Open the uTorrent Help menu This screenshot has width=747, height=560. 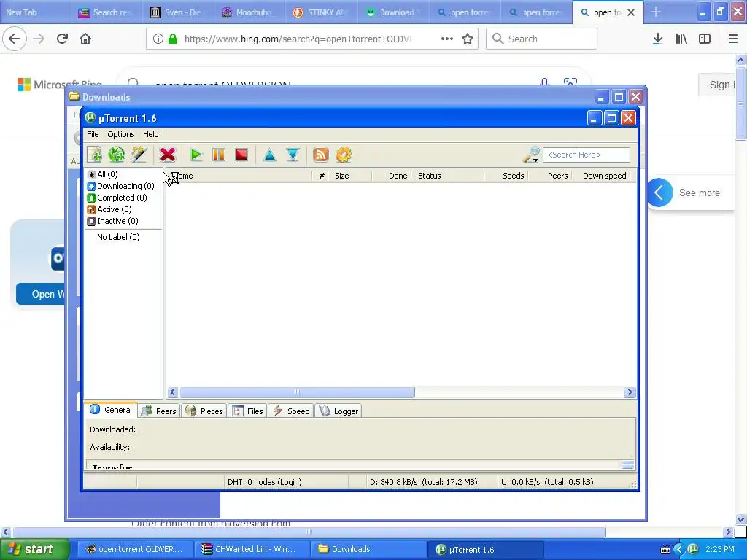coord(151,134)
